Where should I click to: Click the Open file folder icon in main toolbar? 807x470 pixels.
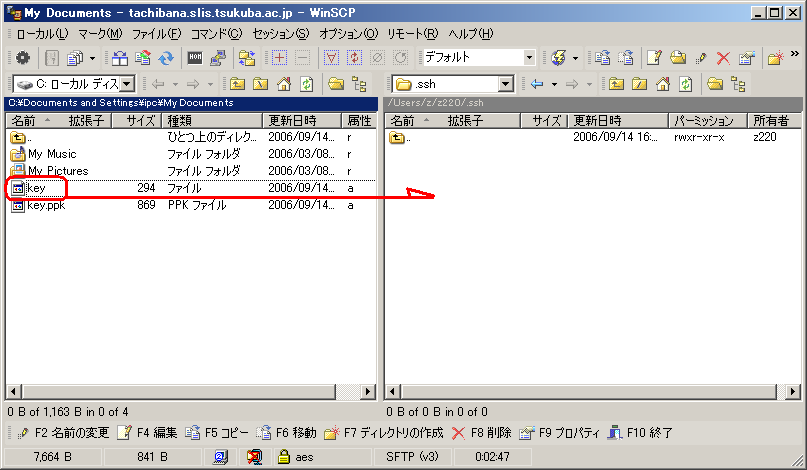point(678,58)
